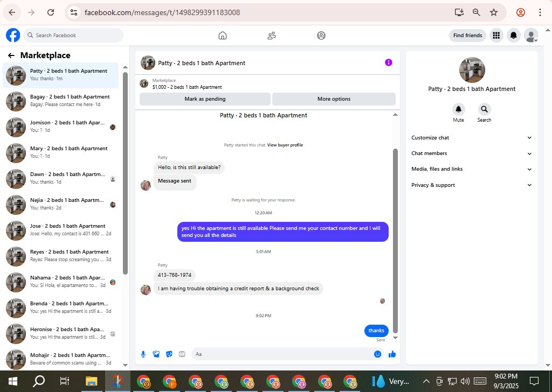Image resolution: width=552 pixels, height=392 pixels.
Task: Click the Mute bell icon in chat details
Action: (x=458, y=109)
